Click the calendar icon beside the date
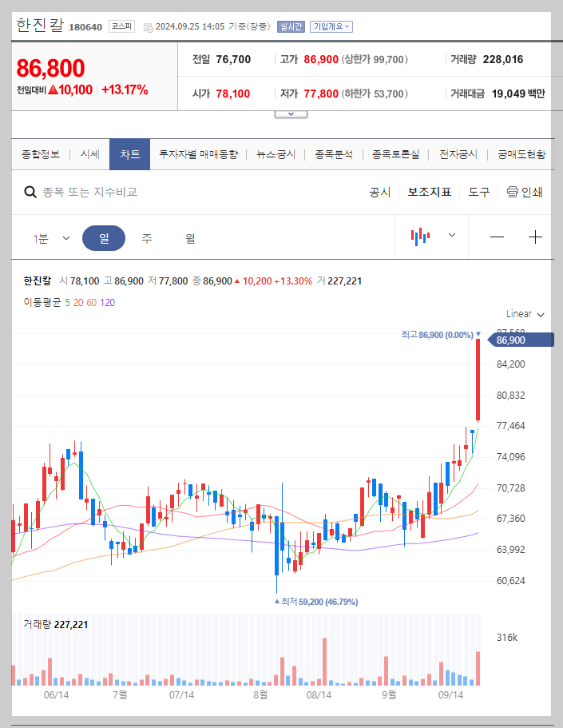Viewport: 563px width, 728px height. [x=149, y=26]
